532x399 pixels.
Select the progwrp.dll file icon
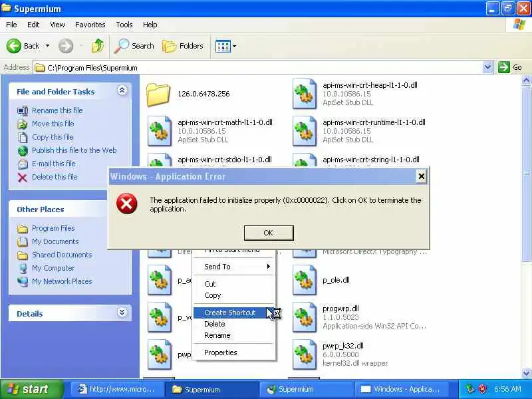(x=305, y=317)
